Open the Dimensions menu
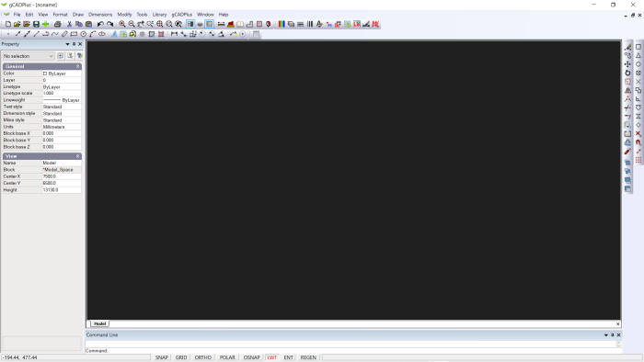 click(x=100, y=15)
